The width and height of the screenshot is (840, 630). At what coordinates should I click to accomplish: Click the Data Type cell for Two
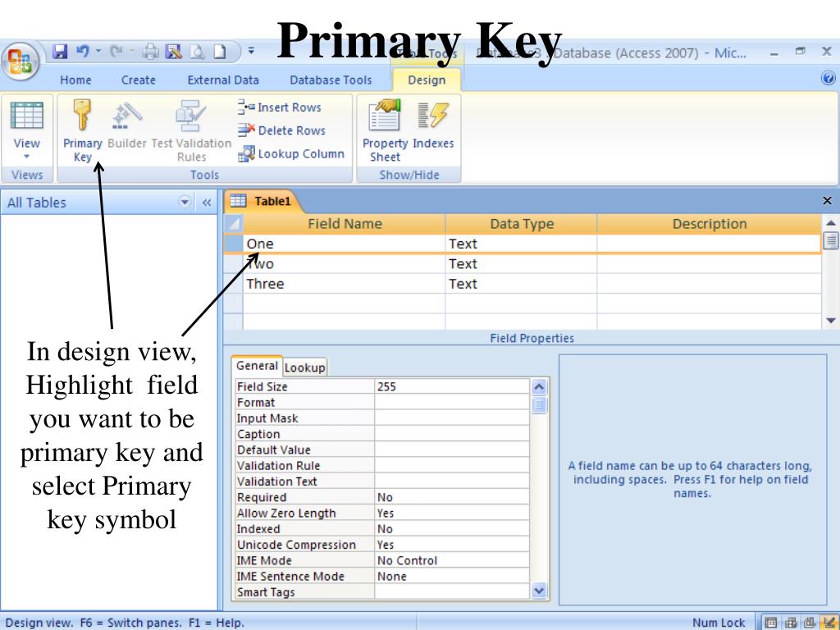521,264
